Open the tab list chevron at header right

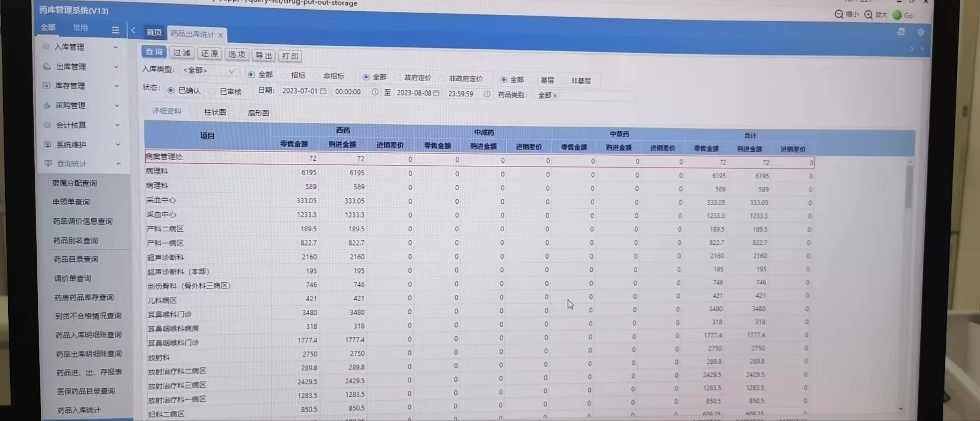[x=922, y=49]
